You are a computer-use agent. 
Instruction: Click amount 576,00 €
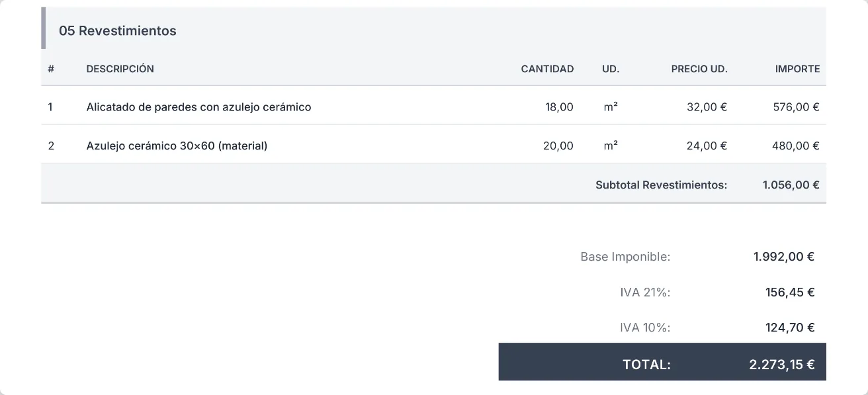(796, 107)
